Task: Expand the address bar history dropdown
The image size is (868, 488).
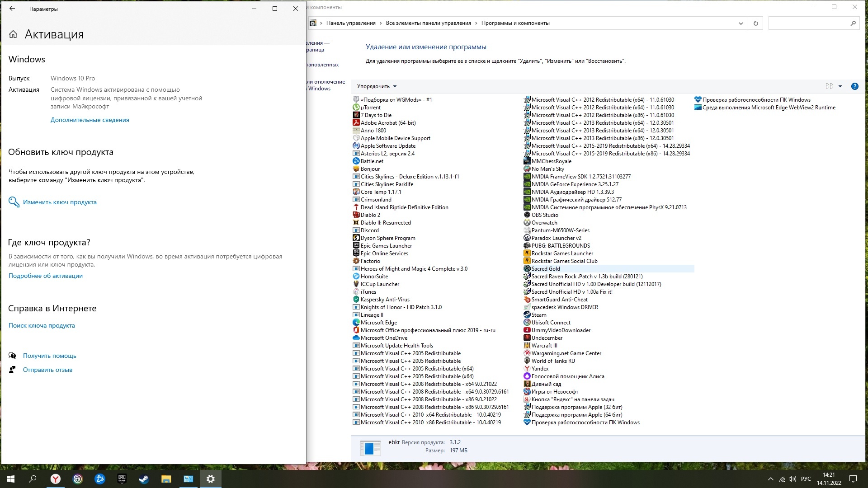Action: (x=741, y=23)
